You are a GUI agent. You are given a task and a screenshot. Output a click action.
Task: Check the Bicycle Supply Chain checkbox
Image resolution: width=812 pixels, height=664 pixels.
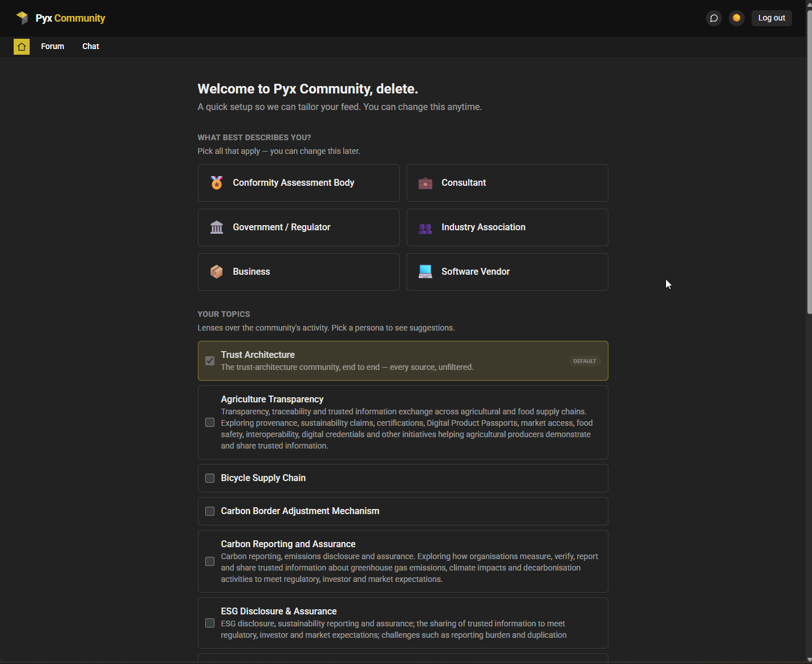click(210, 478)
